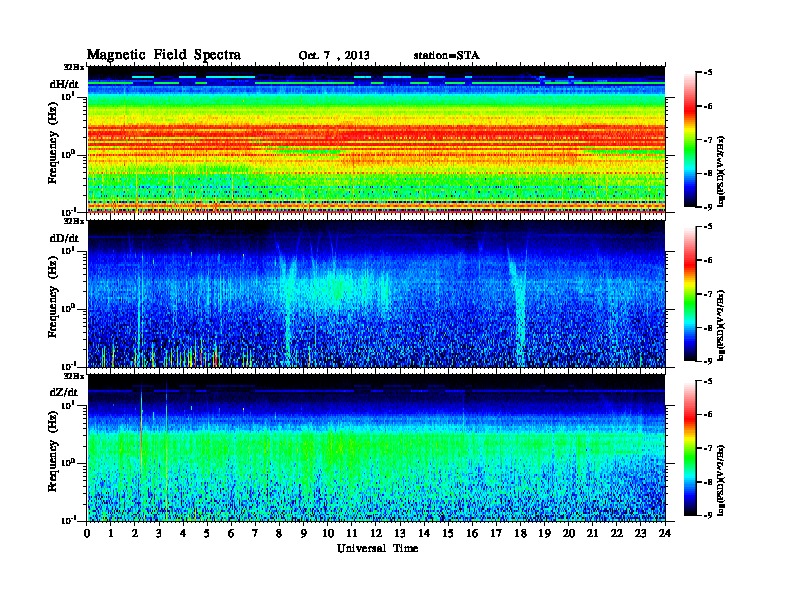The width and height of the screenshot is (792, 612).
Task: Click the time axis tick label "4"
Action: (183, 534)
